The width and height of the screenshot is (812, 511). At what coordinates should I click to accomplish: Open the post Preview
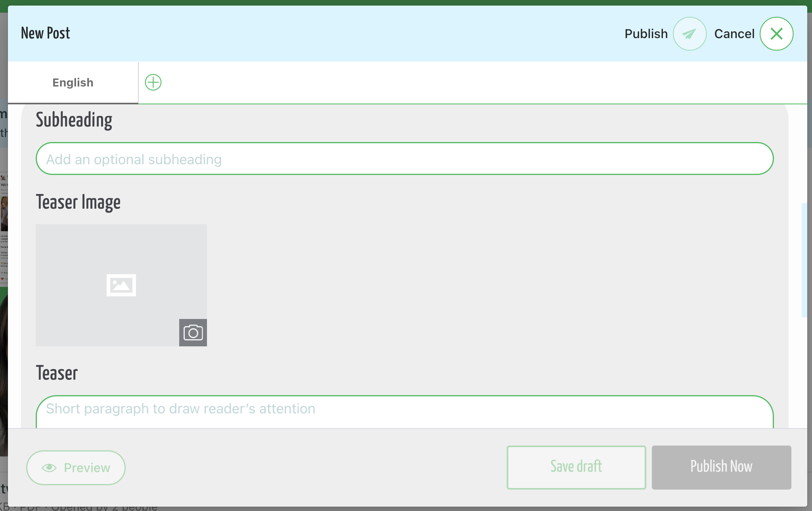[76, 468]
